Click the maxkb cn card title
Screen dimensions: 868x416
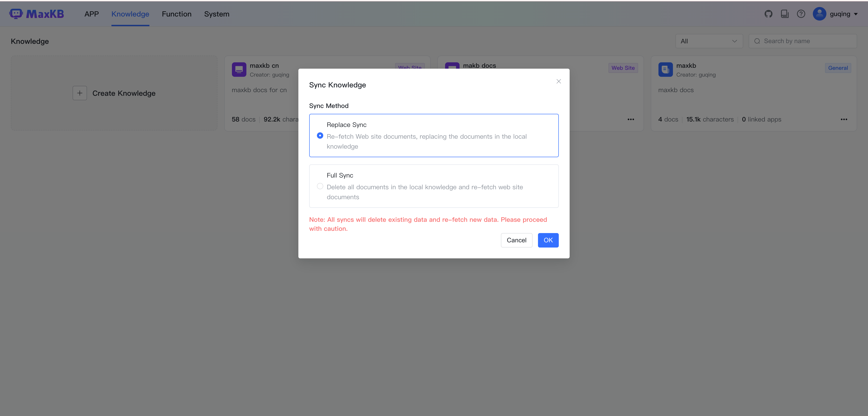(x=264, y=66)
